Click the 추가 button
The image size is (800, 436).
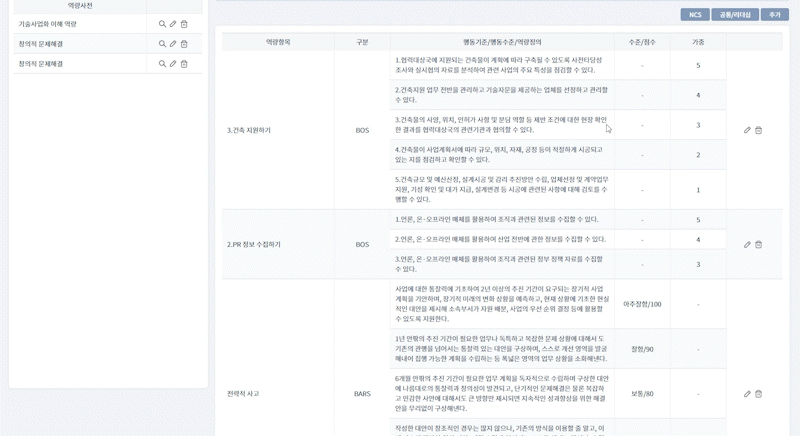(x=774, y=15)
